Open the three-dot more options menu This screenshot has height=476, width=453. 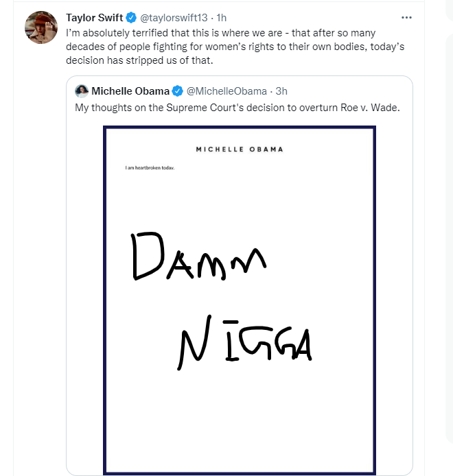(x=406, y=18)
